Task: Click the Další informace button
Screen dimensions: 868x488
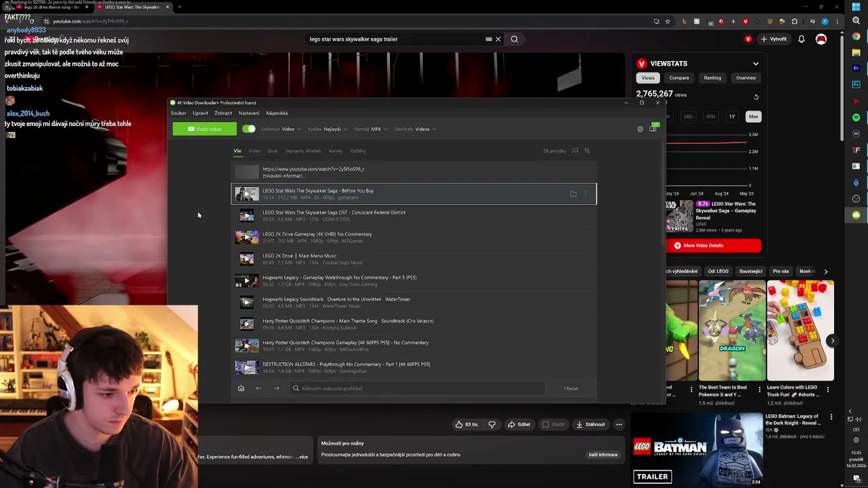Action: (603, 455)
